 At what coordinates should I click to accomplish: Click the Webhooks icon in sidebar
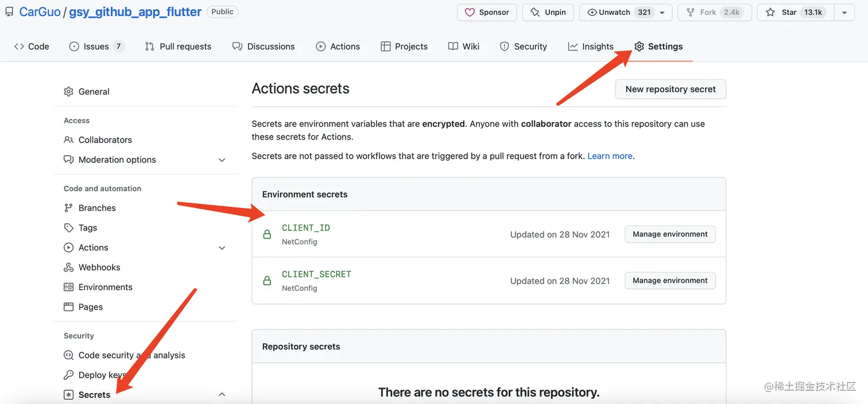click(x=68, y=267)
